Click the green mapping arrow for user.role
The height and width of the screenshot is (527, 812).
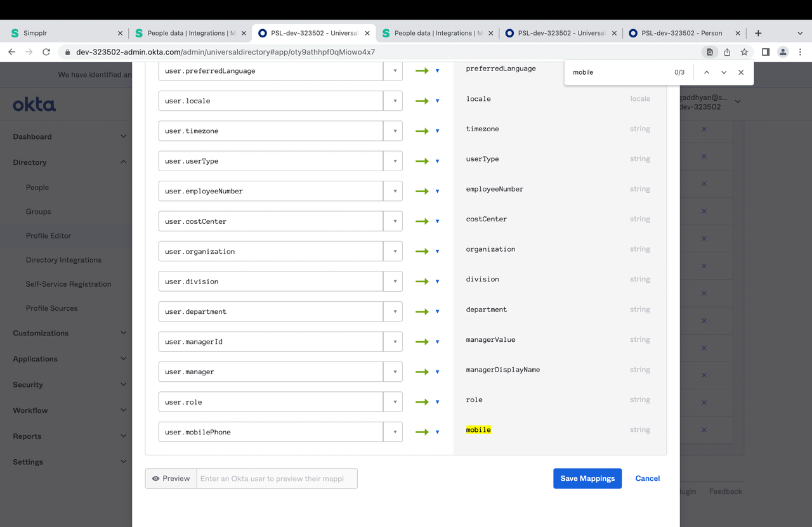[x=422, y=402]
